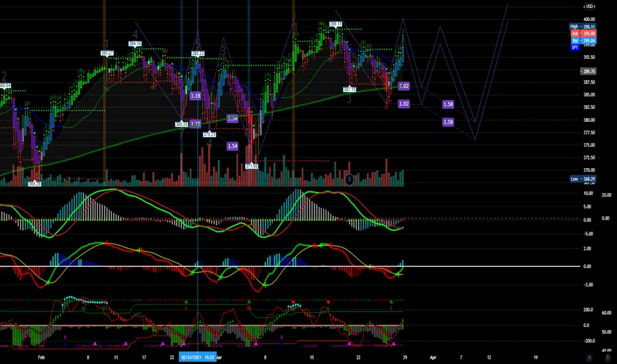Click the 02/24/2021 15:30 crosshair date label
Screen dimensions: 617x364
click(197, 357)
